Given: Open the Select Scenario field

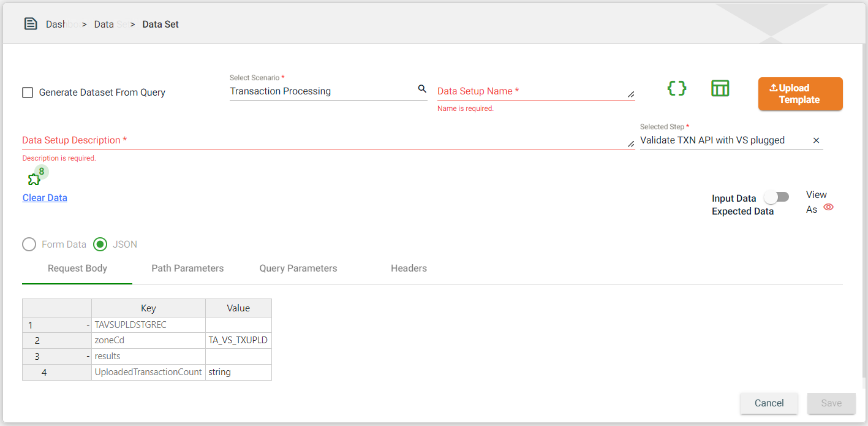Looking at the screenshot, I should [322, 91].
